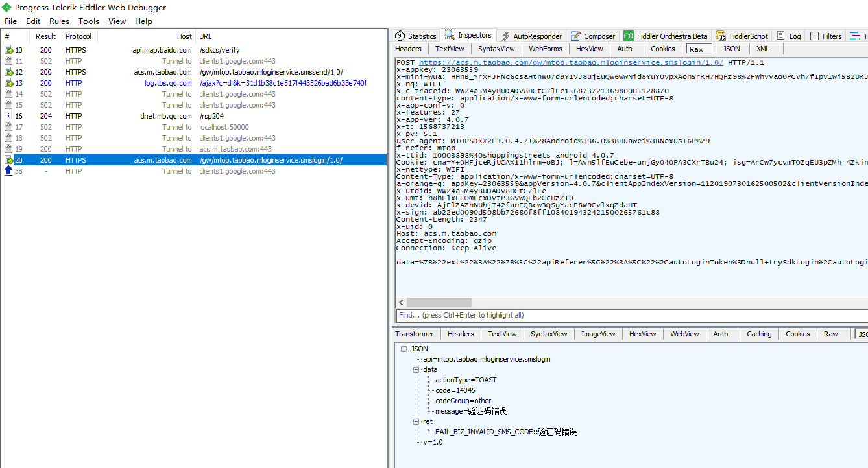Open the Filters panel icon
Image resolution: width=868 pixels, height=468 pixels.
816,36
